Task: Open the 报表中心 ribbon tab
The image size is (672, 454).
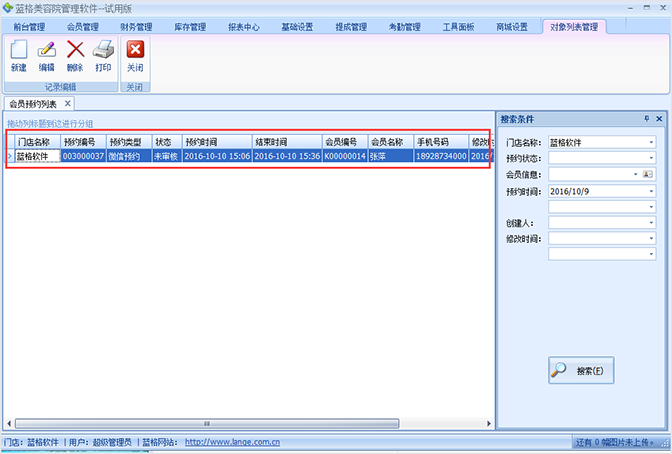Action: pos(243,27)
